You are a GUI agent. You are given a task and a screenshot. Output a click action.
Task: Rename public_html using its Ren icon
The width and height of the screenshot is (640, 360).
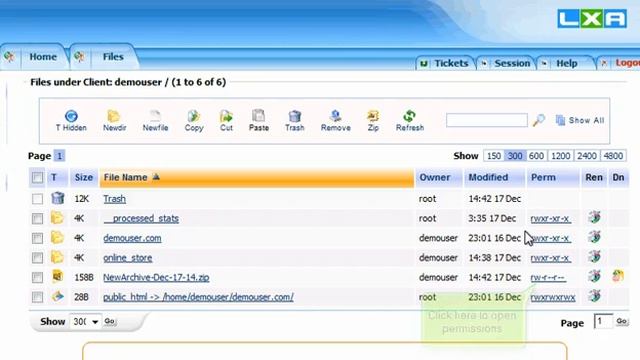(x=594, y=296)
